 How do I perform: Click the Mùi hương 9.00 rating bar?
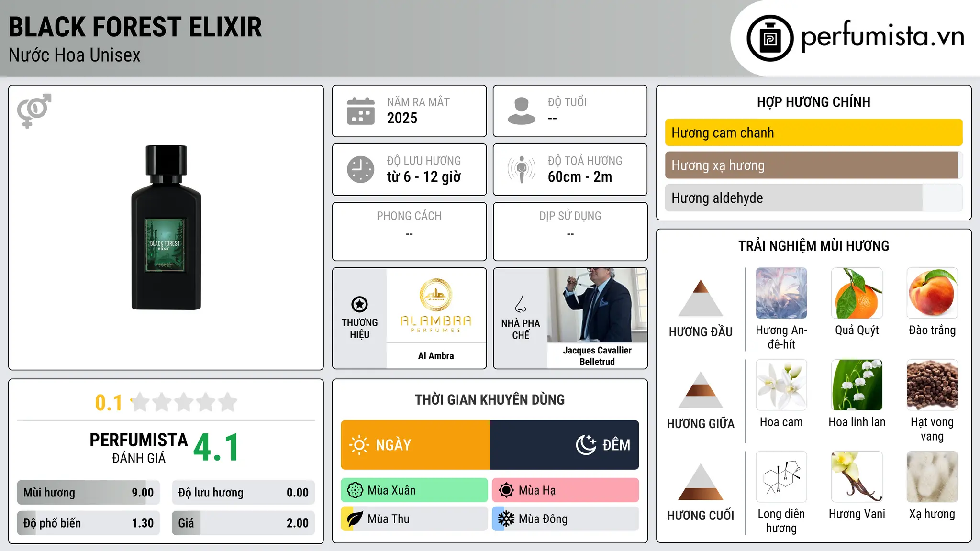point(89,493)
